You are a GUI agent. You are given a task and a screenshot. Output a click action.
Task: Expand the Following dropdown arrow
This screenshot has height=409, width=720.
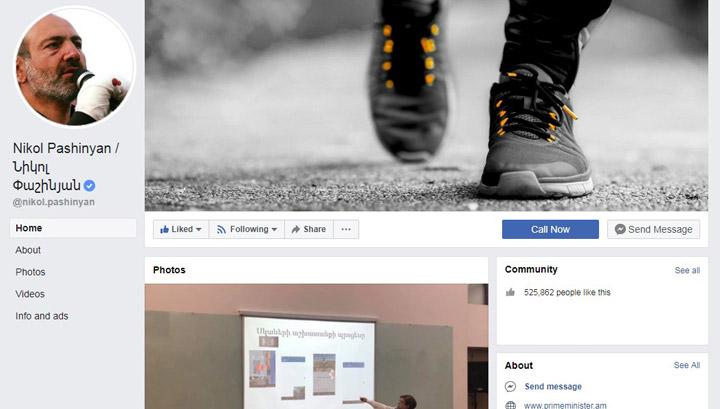[x=274, y=229]
